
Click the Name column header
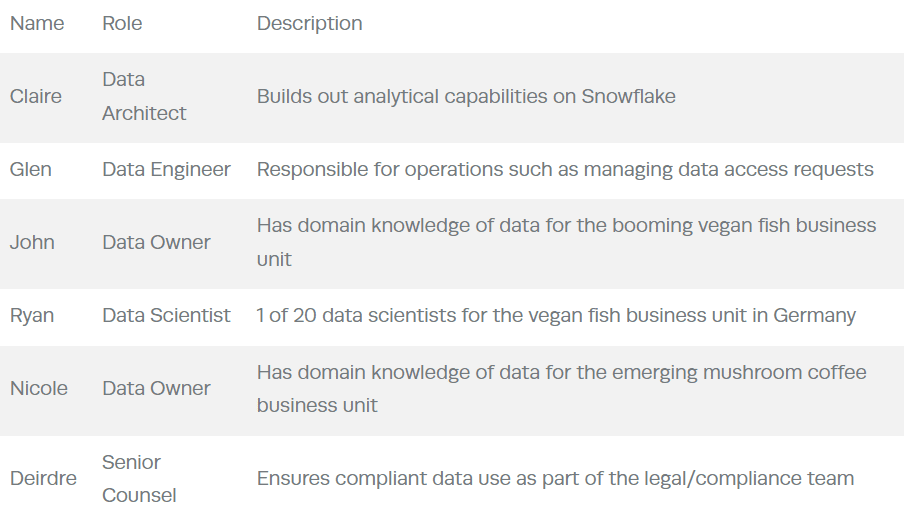37,24
